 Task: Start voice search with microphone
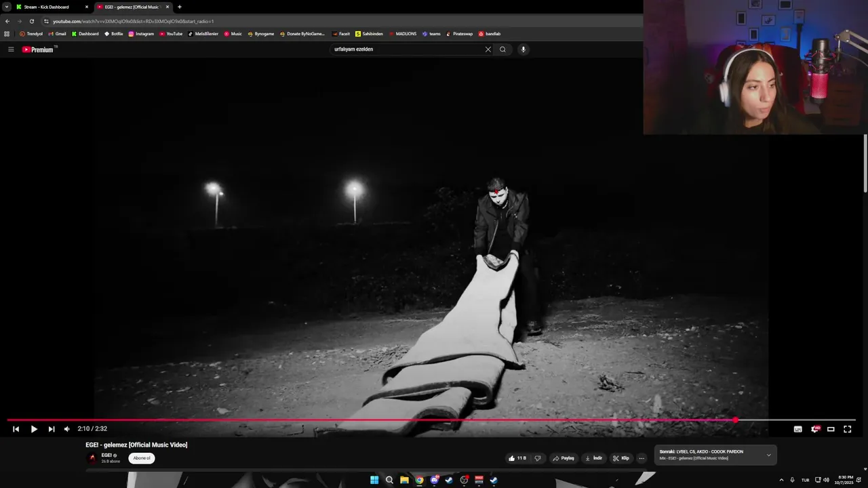pyautogui.click(x=523, y=49)
